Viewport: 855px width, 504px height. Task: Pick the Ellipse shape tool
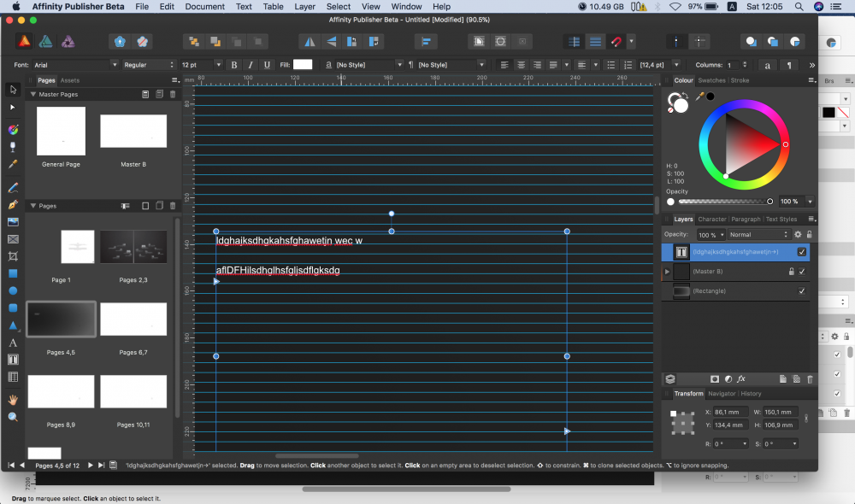13,290
